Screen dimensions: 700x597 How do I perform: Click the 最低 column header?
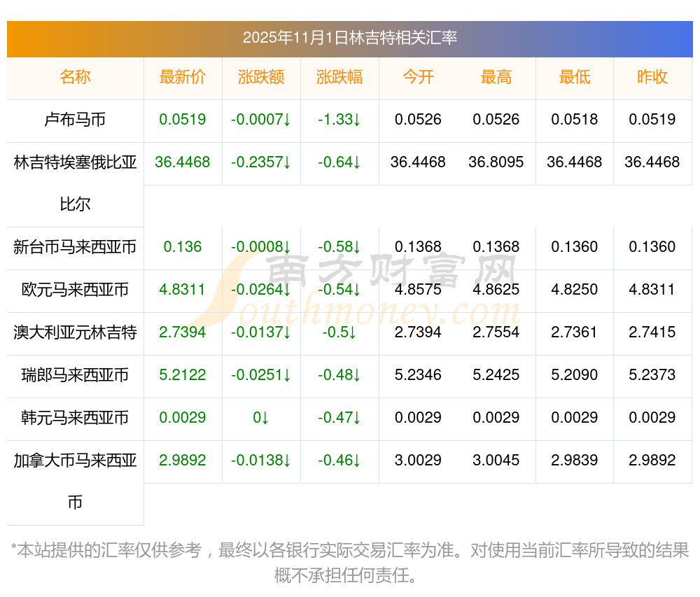[575, 77]
